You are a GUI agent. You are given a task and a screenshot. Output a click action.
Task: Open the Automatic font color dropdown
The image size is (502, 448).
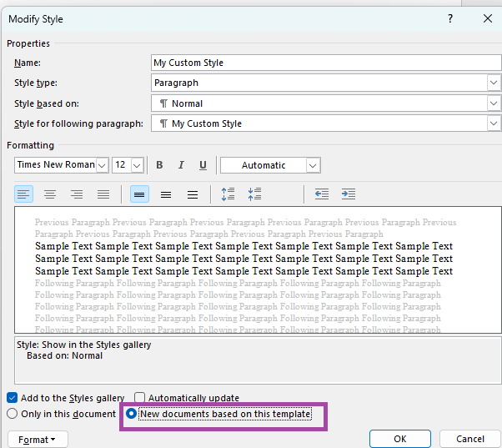(313, 165)
